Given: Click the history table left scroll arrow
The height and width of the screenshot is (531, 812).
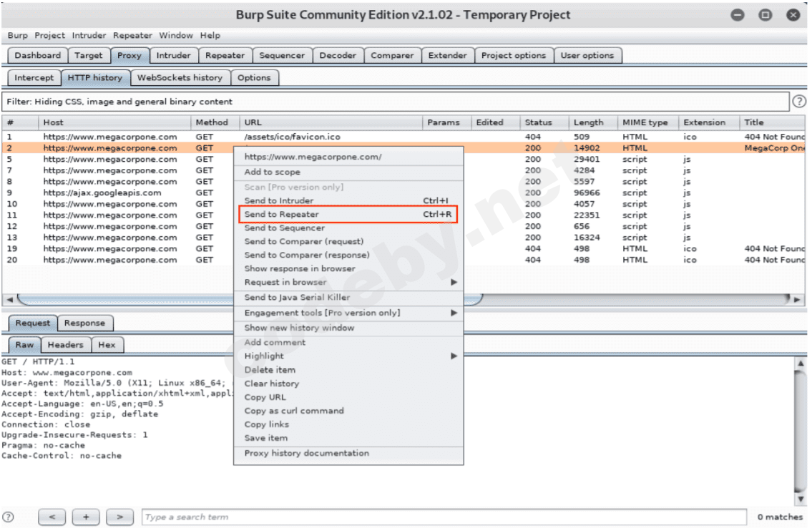Looking at the screenshot, I should (9, 299).
